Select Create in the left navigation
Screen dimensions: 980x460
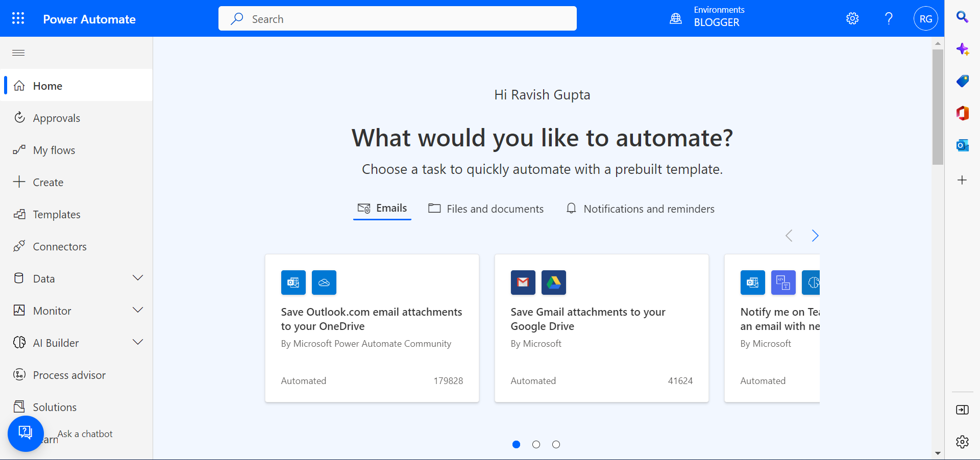(x=77, y=182)
